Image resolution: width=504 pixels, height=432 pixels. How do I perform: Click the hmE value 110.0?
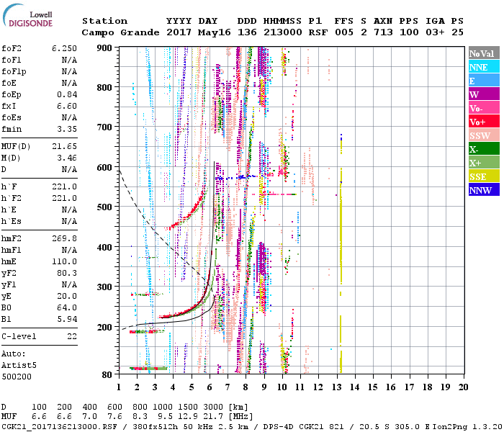[x=64, y=261]
